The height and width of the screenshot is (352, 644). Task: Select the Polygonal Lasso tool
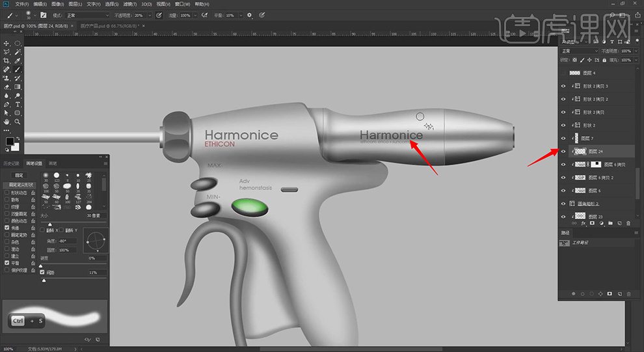click(x=6, y=52)
